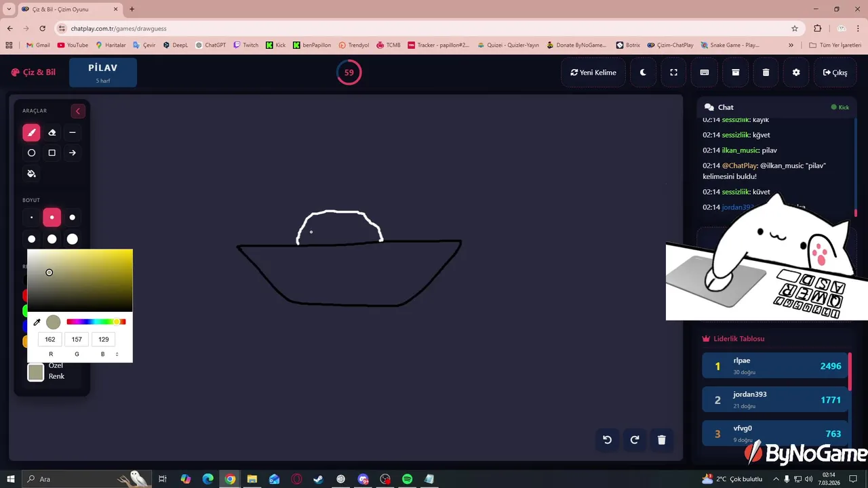Image resolution: width=868 pixels, height=488 pixels.
Task: Open the Twitch bookmark
Action: coord(246,45)
